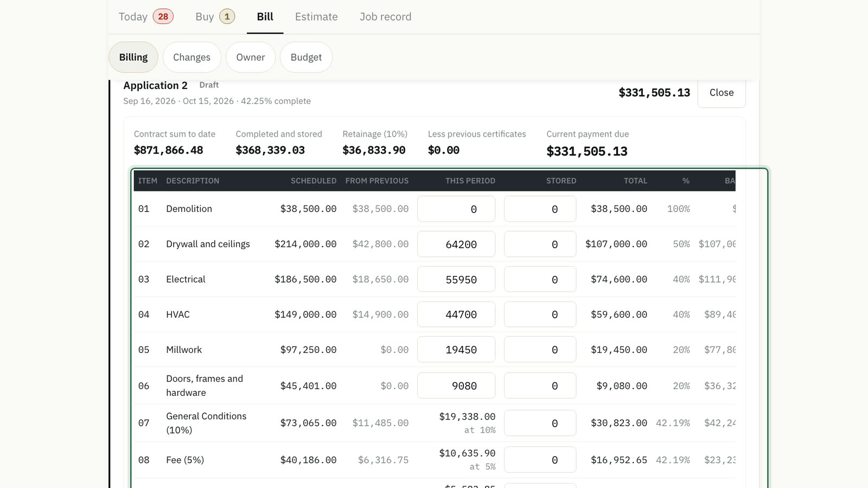
Task: Edit Doors, frames and hardware stored field
Action: pos(540,386)
